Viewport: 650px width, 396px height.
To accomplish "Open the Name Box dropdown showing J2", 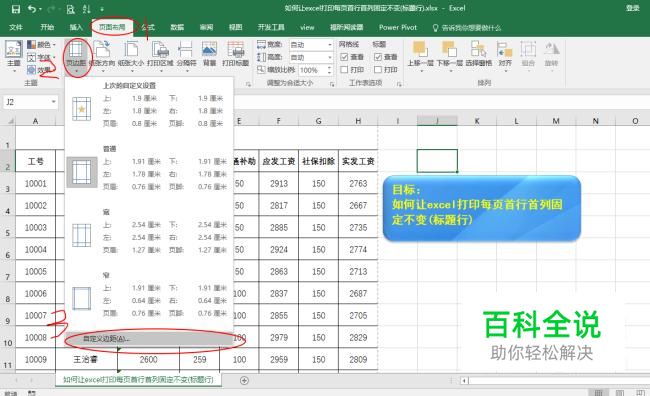I will pos(53,102).
